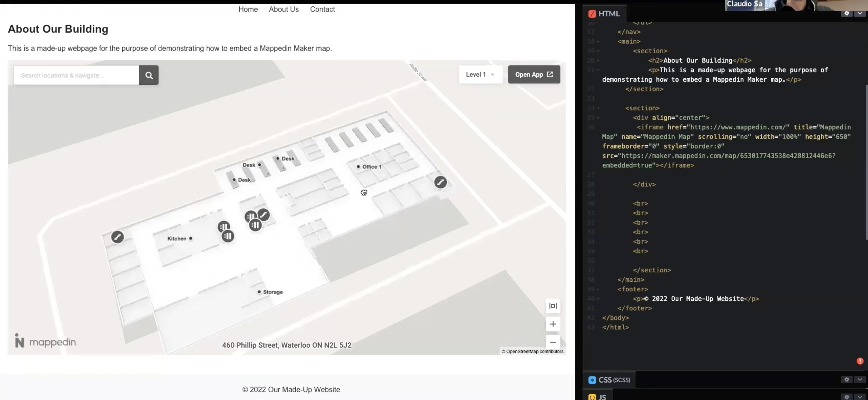Screen dimensions: 868x400
Task: Click the Open App button
Action: tap(534, 74)
